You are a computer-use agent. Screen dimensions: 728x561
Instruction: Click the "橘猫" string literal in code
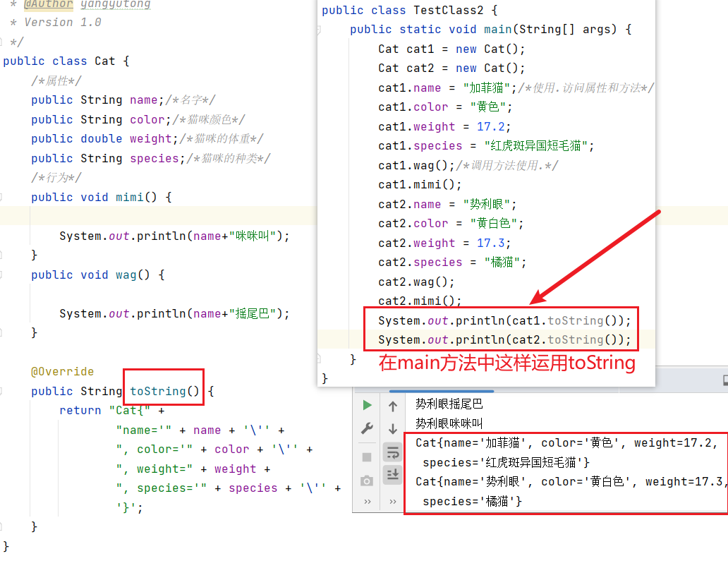pos(502,263)
